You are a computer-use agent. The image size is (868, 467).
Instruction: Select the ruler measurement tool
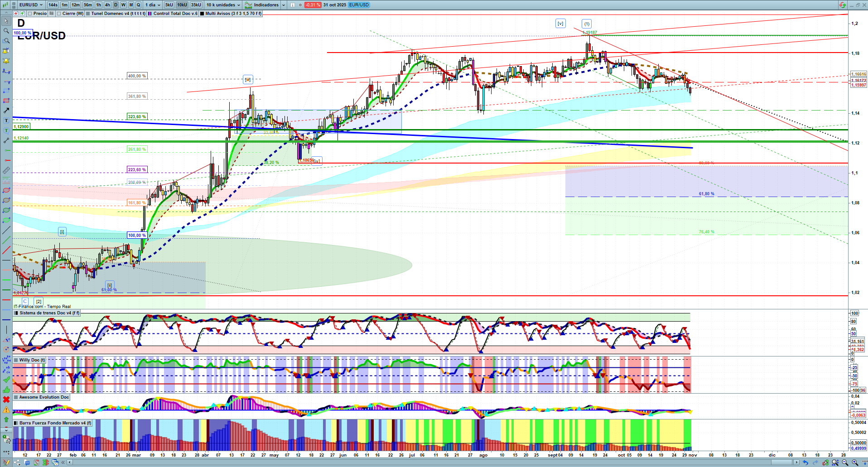click(x=6, y=170)
